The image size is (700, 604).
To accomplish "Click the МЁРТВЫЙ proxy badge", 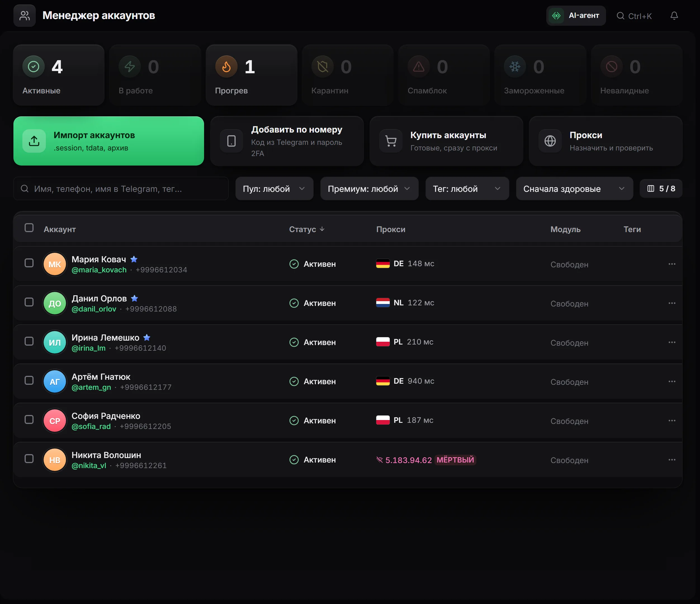I will click(x=455, y=460).
